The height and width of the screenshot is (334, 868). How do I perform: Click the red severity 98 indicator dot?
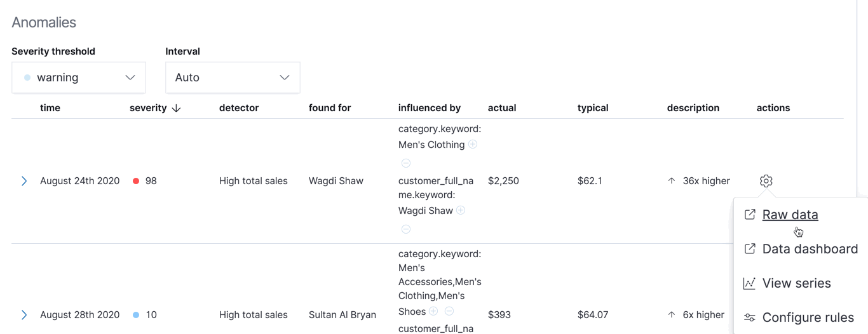coord(136,181)
